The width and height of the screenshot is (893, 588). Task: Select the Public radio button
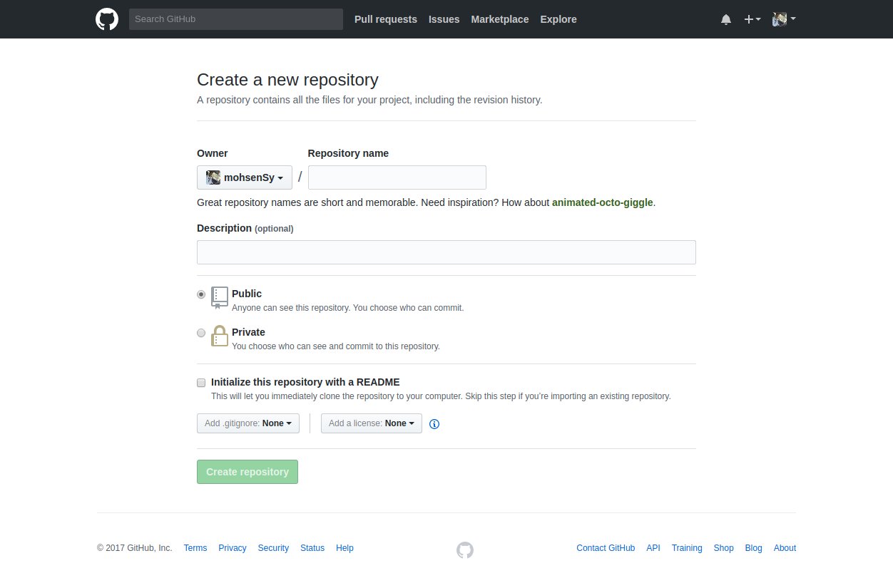pos(201,294)
